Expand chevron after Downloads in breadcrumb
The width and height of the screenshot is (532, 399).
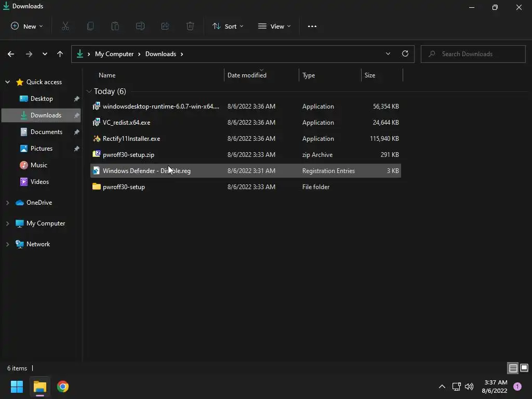click(x=182, y=54)
